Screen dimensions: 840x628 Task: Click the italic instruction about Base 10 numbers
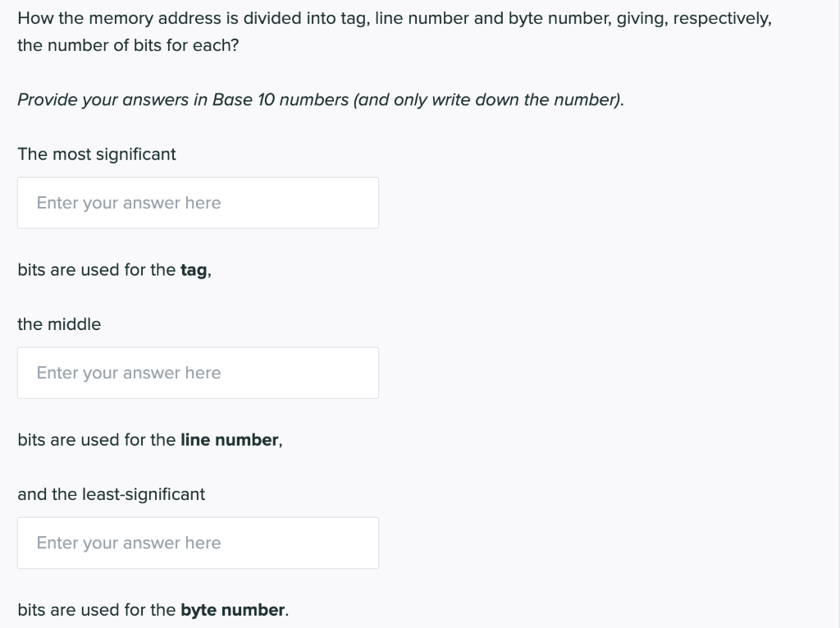coord(320,99)
